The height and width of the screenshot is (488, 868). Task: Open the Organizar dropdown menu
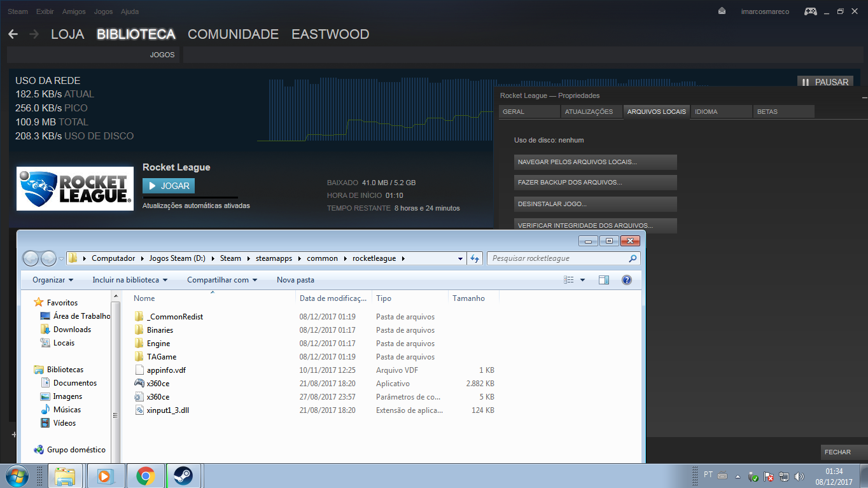click(53, 280)
